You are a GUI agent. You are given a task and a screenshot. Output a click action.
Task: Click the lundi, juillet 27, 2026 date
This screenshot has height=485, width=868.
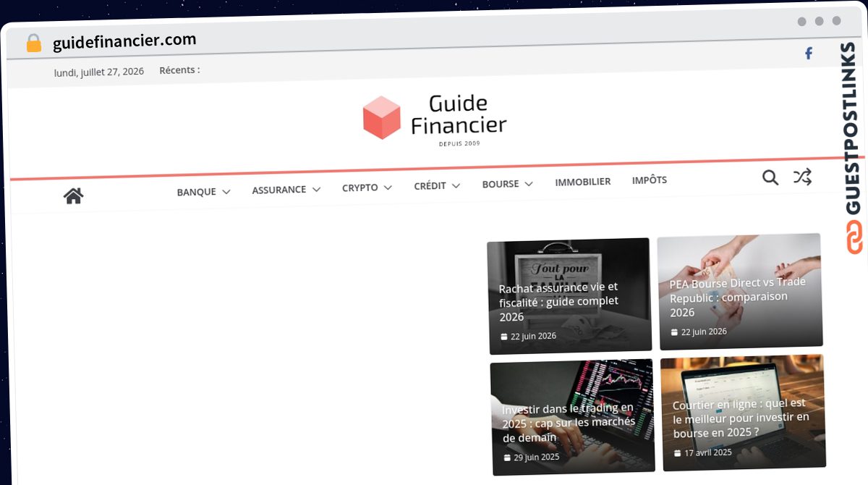click(99, 72)
